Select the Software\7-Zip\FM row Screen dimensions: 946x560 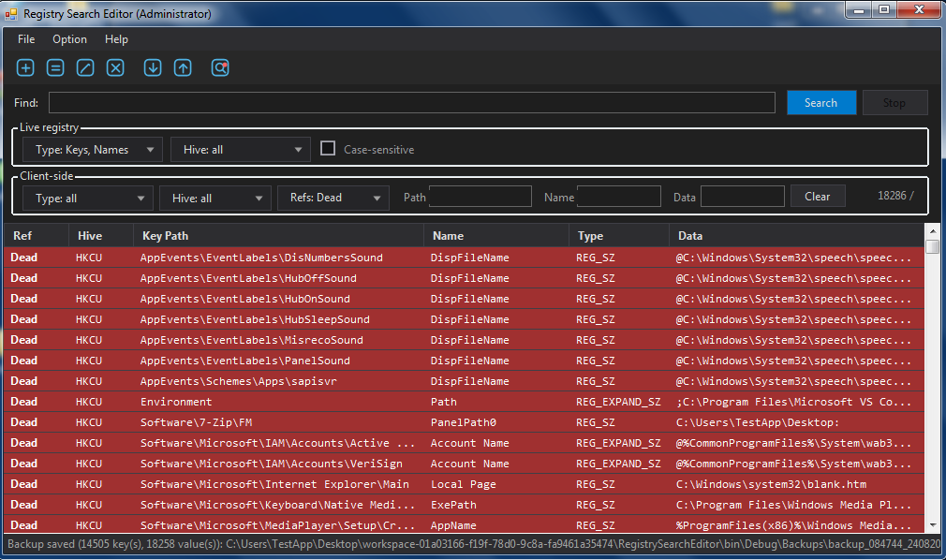464,421
